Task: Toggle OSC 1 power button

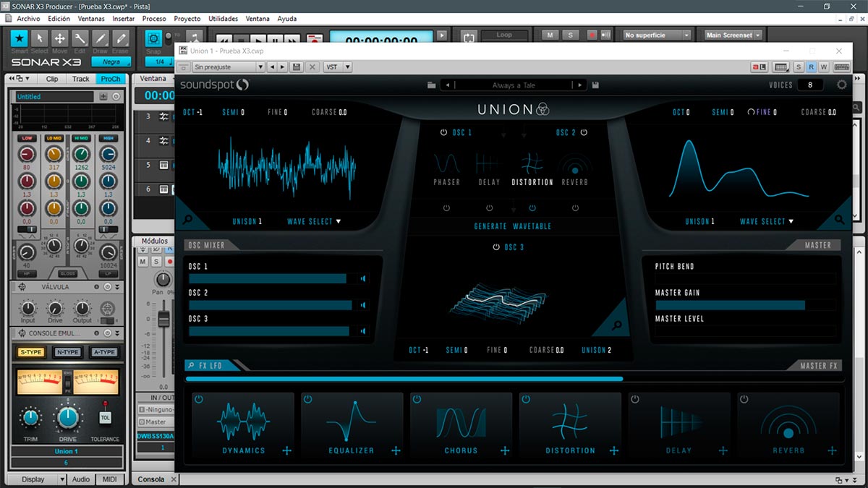Action: point(443,132)
